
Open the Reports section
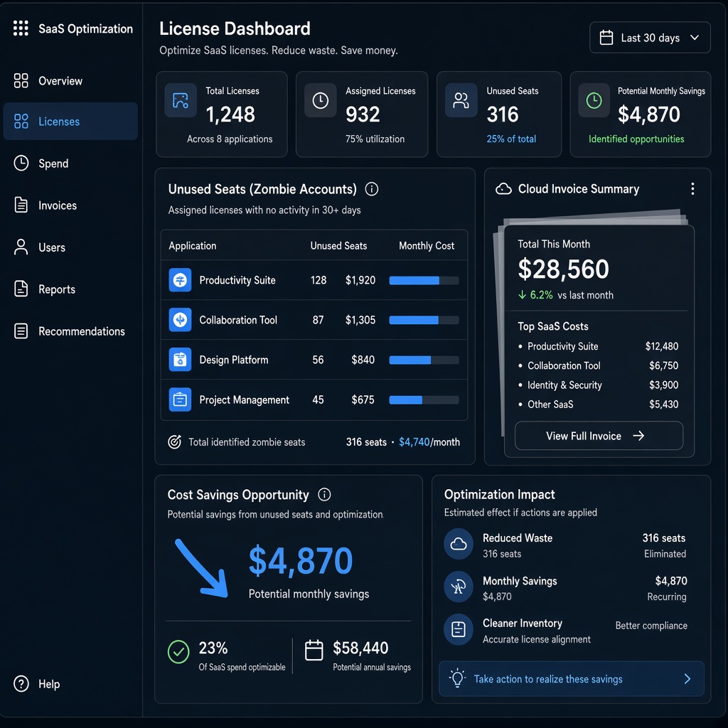(70, 289)
